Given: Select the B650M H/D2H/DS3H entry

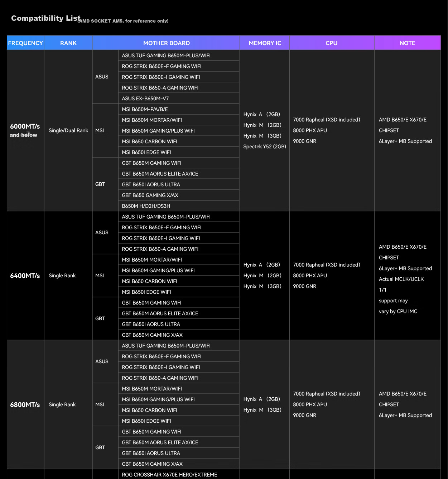Looking at the screenshot, I should [179, 206].
